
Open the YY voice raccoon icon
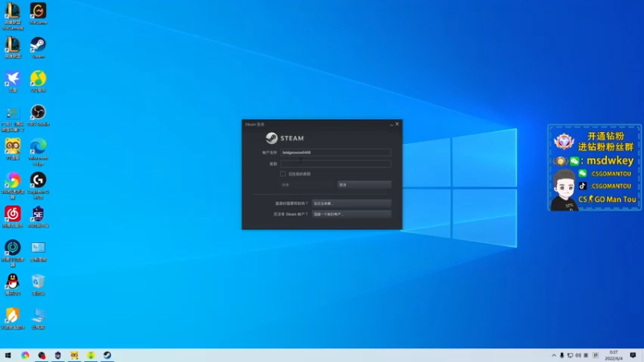pos(13,149)
